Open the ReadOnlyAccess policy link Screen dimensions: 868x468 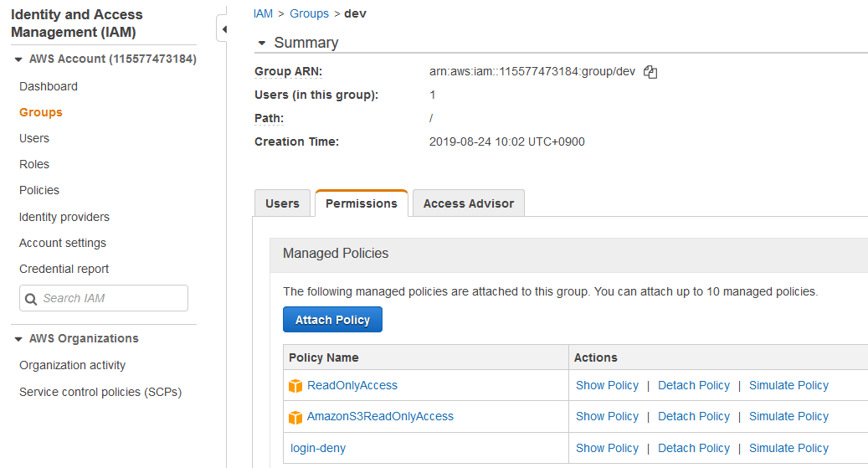tap(352, 385)
